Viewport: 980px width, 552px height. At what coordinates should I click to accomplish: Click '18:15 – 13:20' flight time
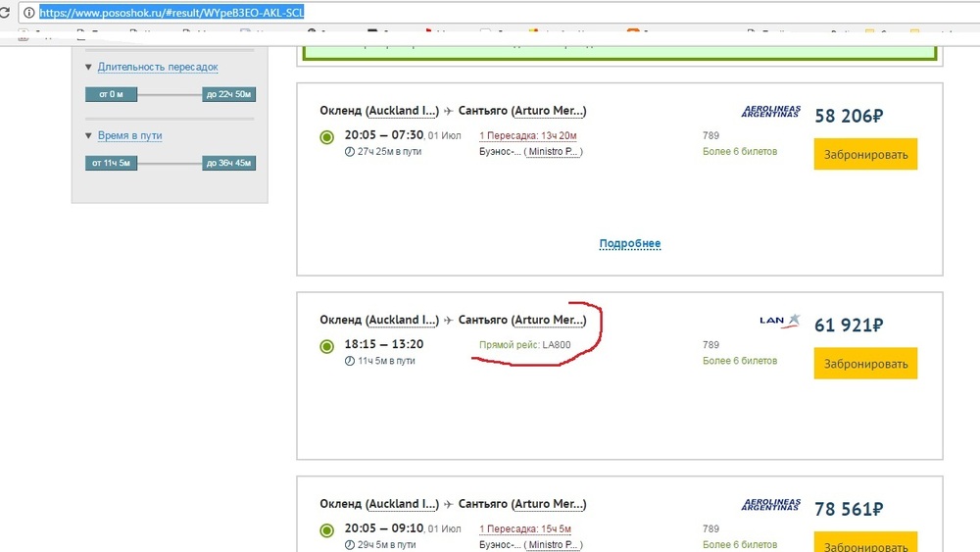click(384, 344)
